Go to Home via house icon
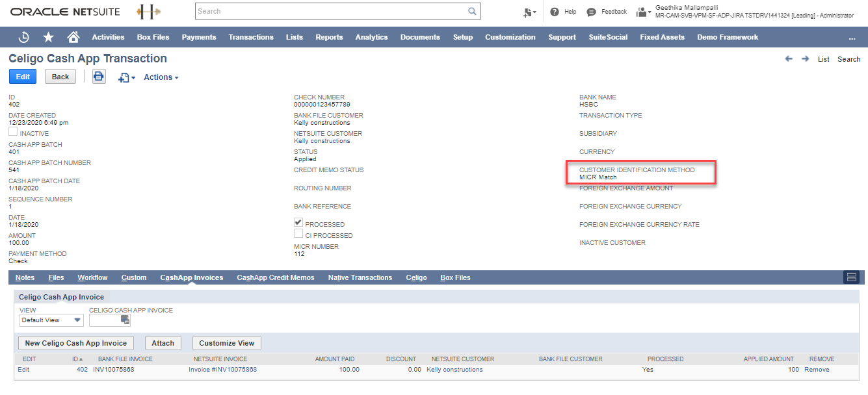The image size is (868, 395). [73, 37]
